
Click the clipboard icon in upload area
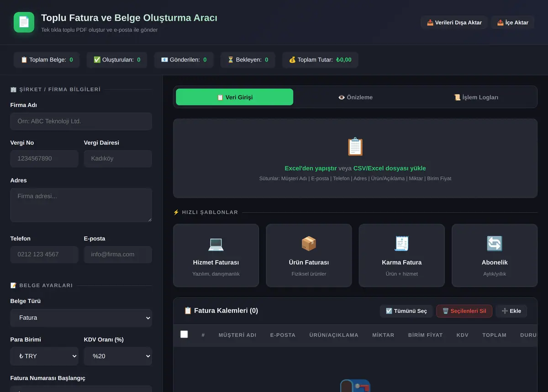tap(355, 147)
